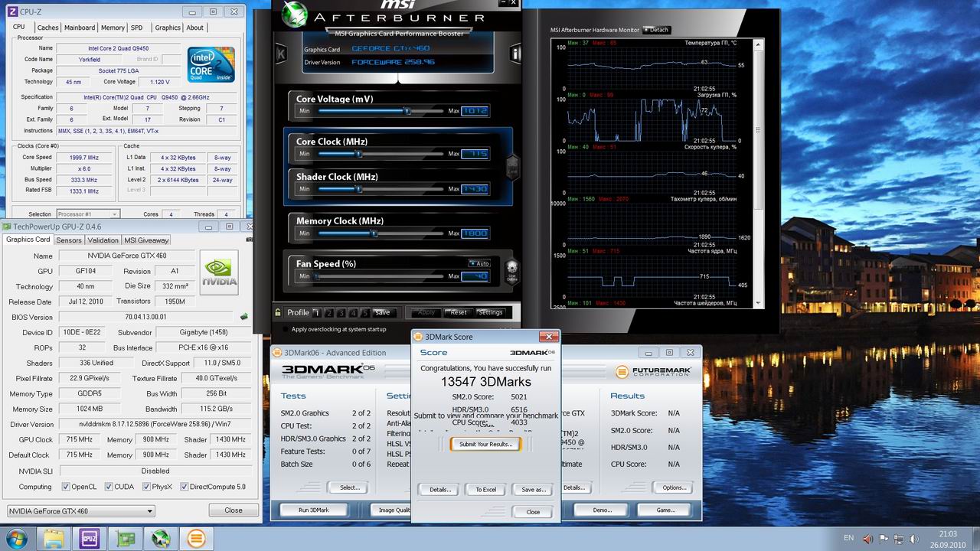
Task: Uncheck the CUDA checkbox in GPU-Z
Action: [109, 487]
